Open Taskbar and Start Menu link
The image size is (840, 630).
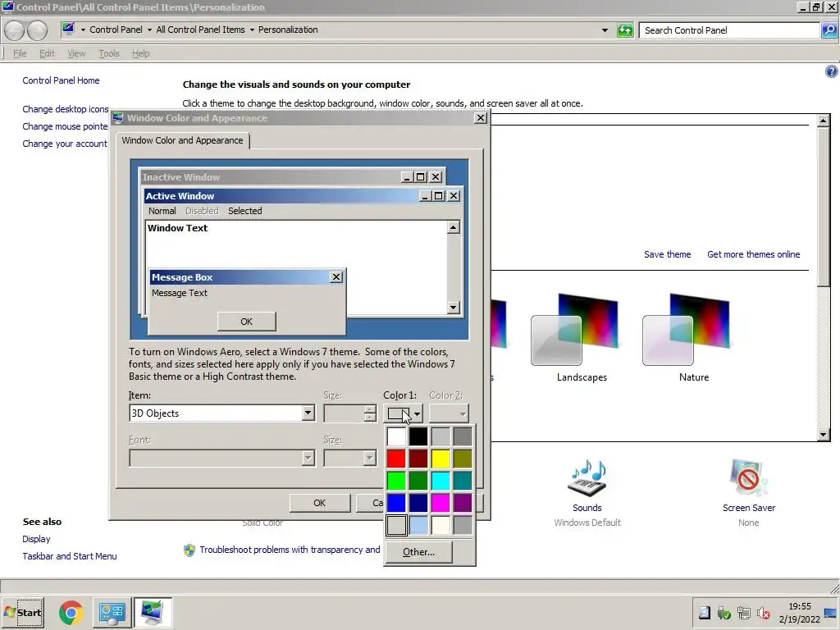click(70, 556)
